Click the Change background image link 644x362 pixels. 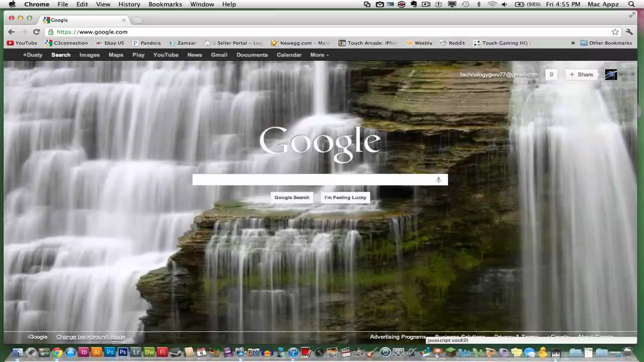(91, 337)
